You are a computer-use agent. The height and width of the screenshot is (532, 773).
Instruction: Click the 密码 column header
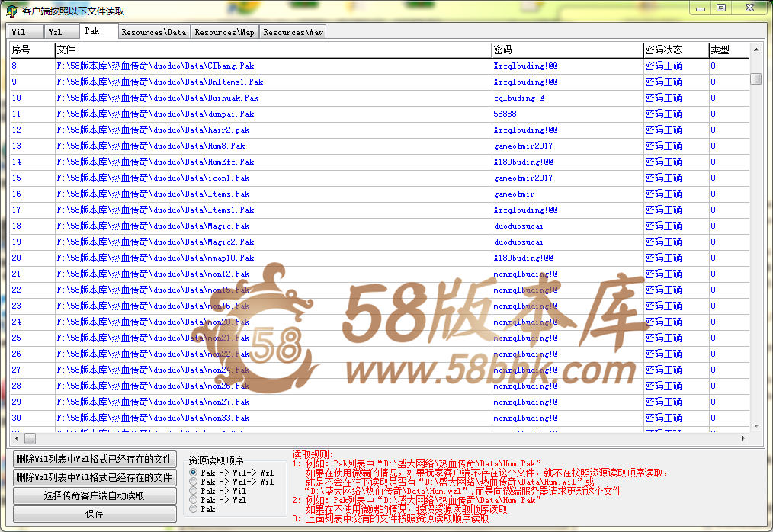[567, 50]
